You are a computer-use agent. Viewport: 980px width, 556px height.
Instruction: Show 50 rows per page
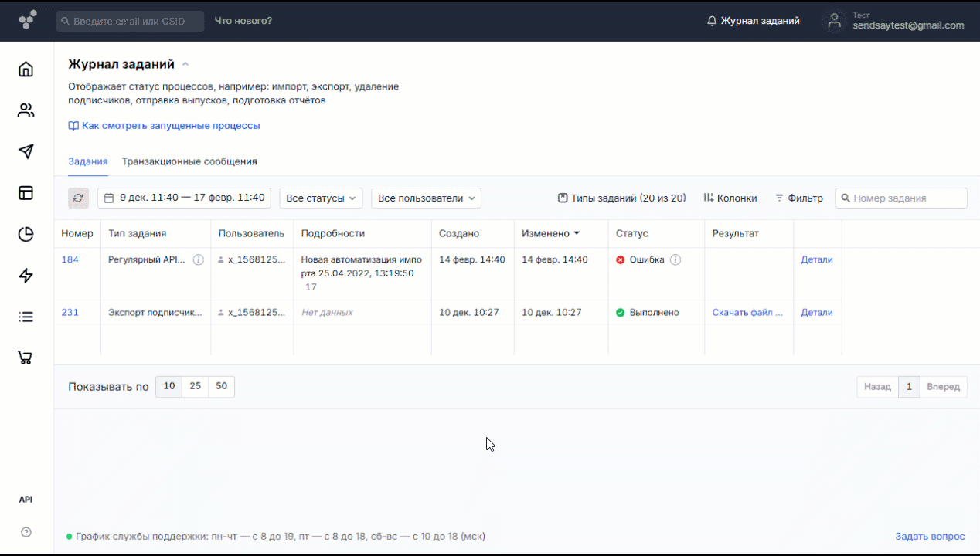click(x=222, y=386)
